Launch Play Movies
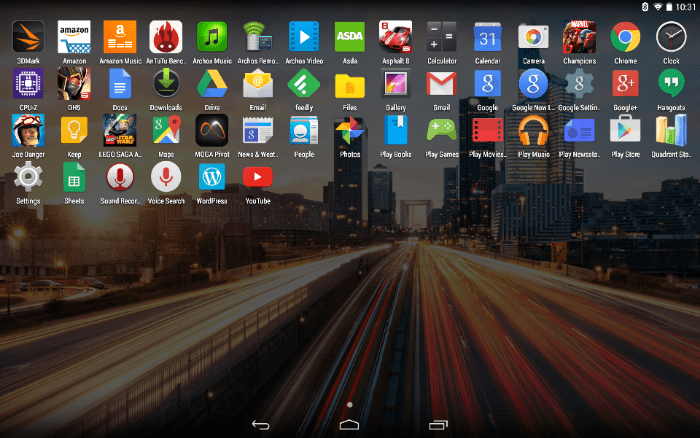 coord(488,130)
